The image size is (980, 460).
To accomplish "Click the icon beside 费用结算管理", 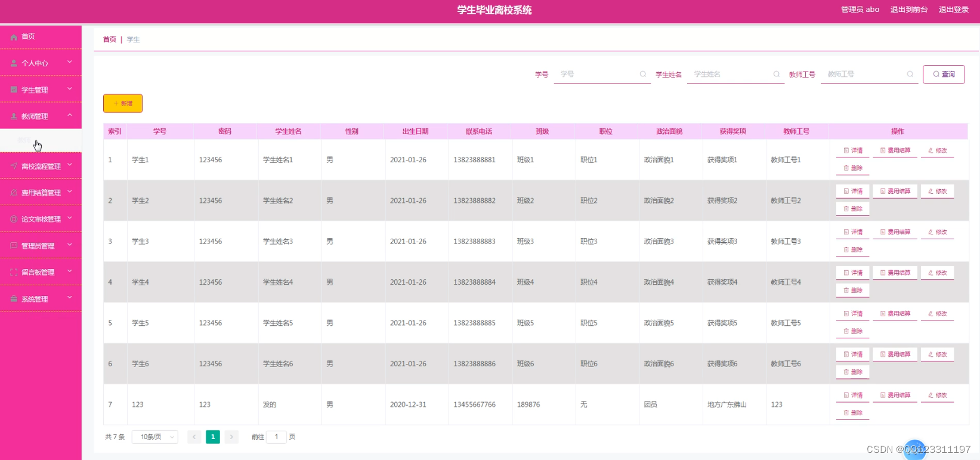I will tap(14, 193).
